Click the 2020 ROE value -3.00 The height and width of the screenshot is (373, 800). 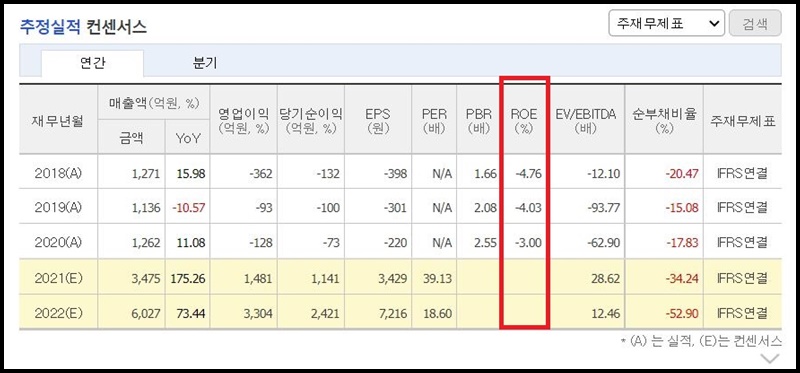point(529,243)
